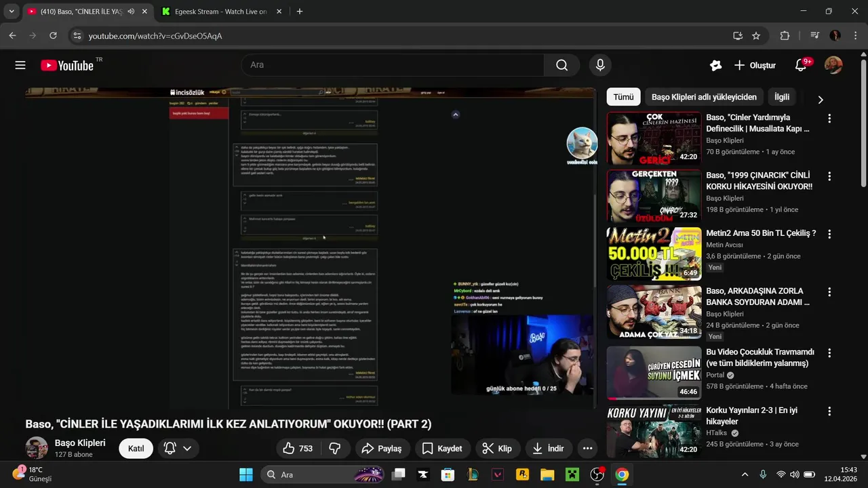Click the search magnifier button
Image resolution: width=868 pixels, height=488 pixels.
[561, 65]
